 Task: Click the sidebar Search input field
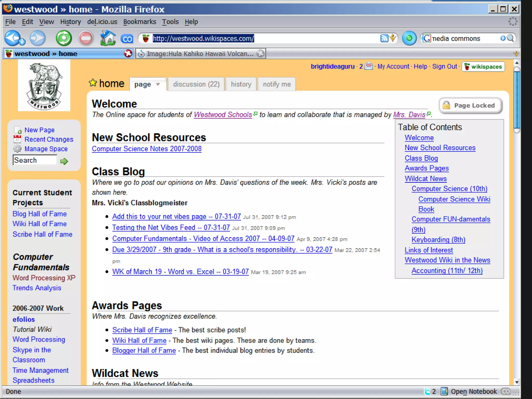(x=35, y=160)
